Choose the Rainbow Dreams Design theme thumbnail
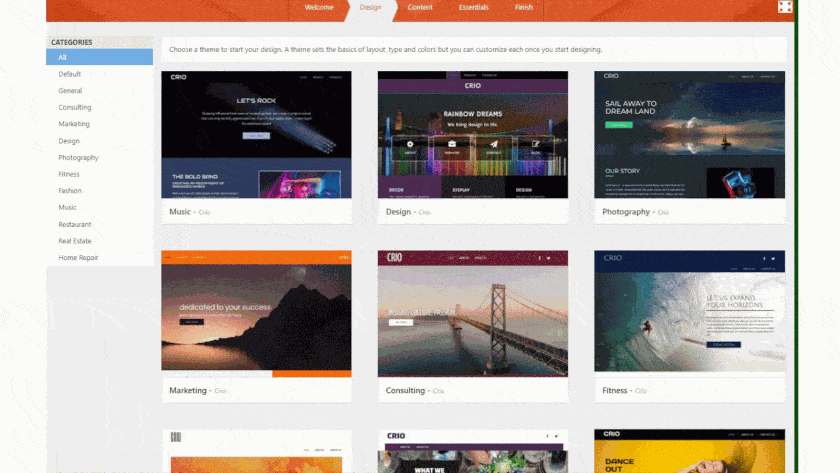 (472, 134)
